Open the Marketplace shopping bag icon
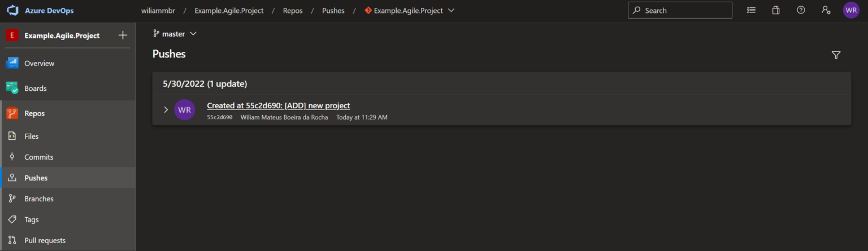Screen dimensions: 868x251 click(x=776, y=10)
